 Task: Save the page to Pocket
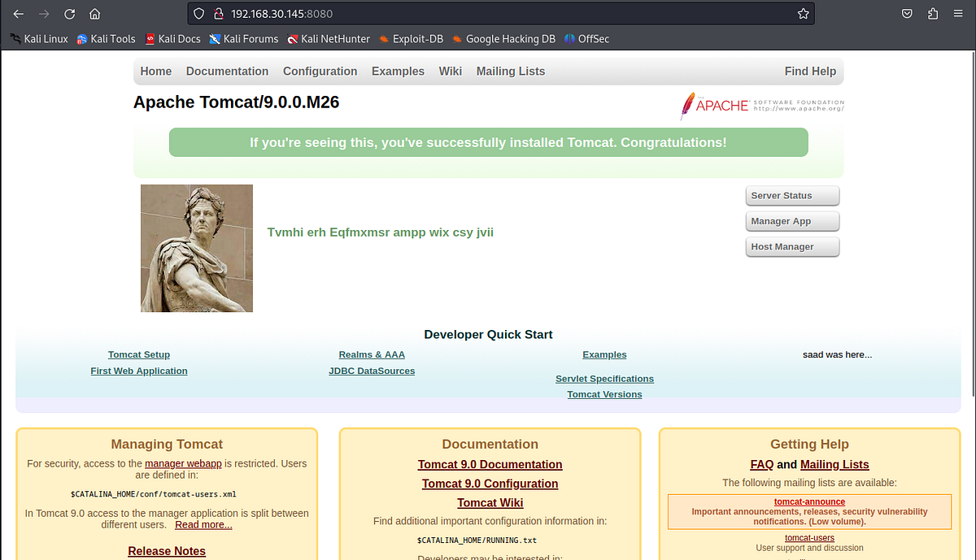click(x=905, y=13)
